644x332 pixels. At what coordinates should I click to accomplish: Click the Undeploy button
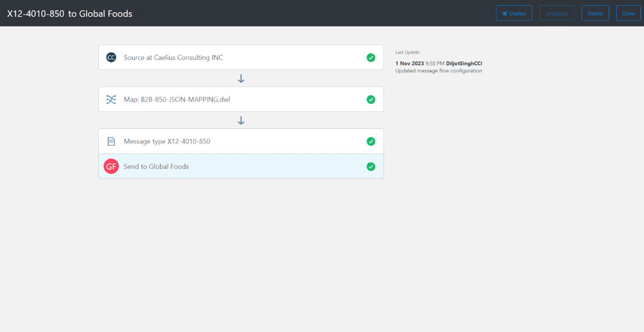click(x=557, y=13)
